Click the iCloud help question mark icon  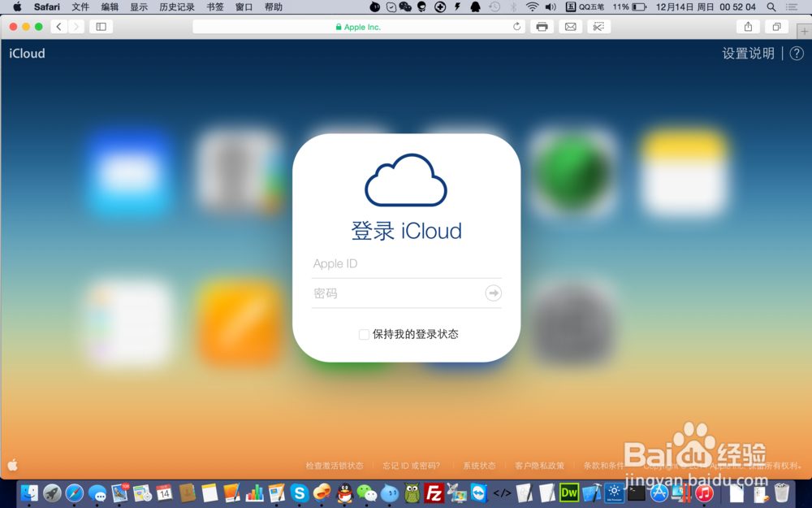(x=796, y=54)
